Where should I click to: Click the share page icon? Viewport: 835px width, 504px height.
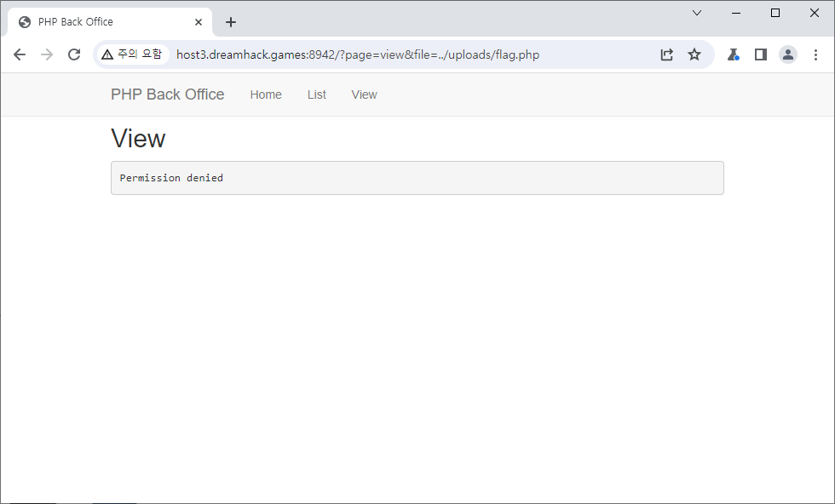pos(667,54)
